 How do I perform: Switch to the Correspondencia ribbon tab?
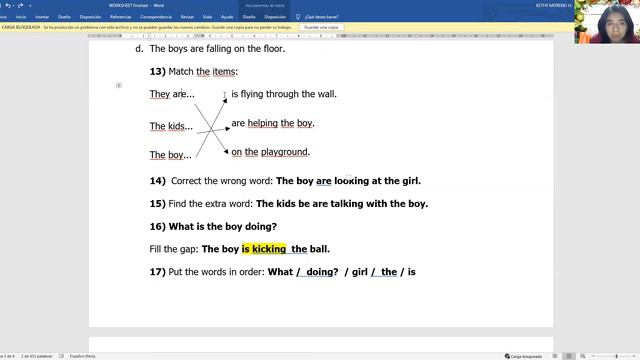[x=156, y=17]
